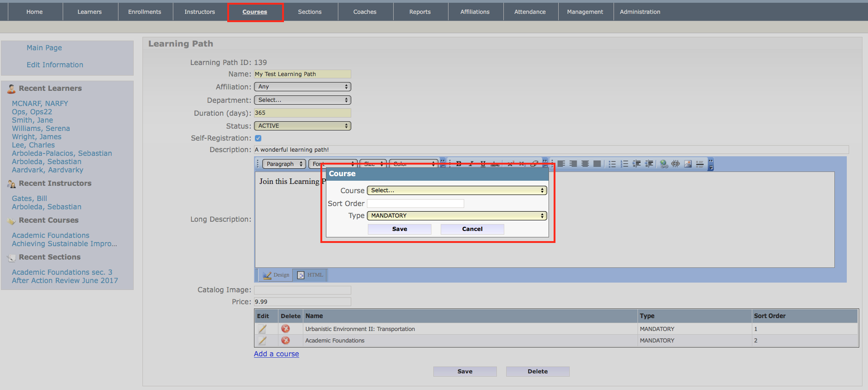This screenshot has width=868, height=390.
Task: Open the Affiliation dropdown
Action: tap(302, 87)
